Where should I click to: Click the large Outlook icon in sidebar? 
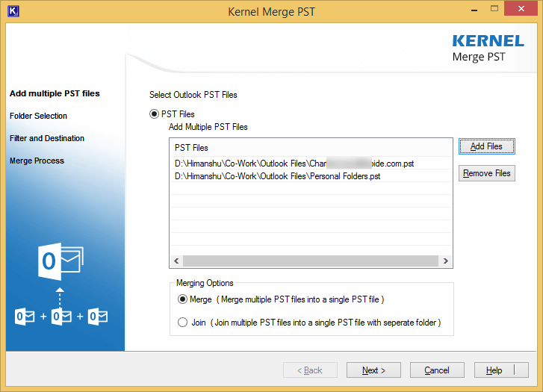point(60,261)
